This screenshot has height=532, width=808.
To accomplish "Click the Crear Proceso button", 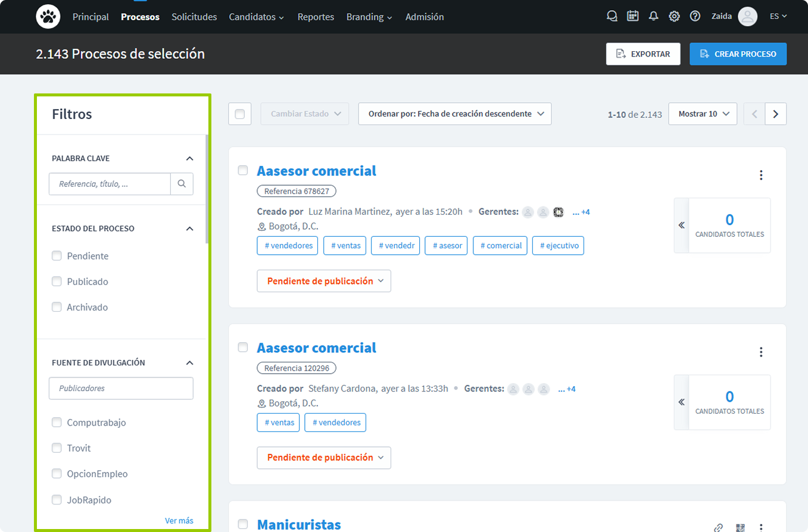I will pyautogui.click(x=738, y=54).
